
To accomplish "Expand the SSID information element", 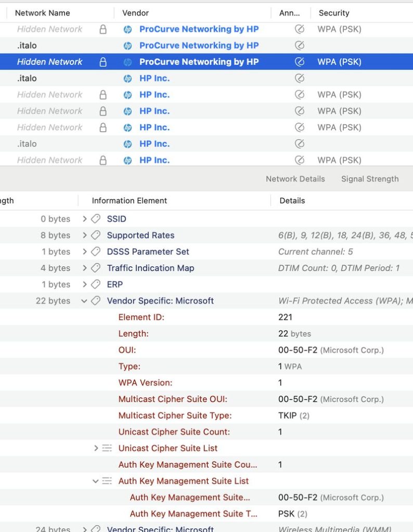I will (85, 219).
